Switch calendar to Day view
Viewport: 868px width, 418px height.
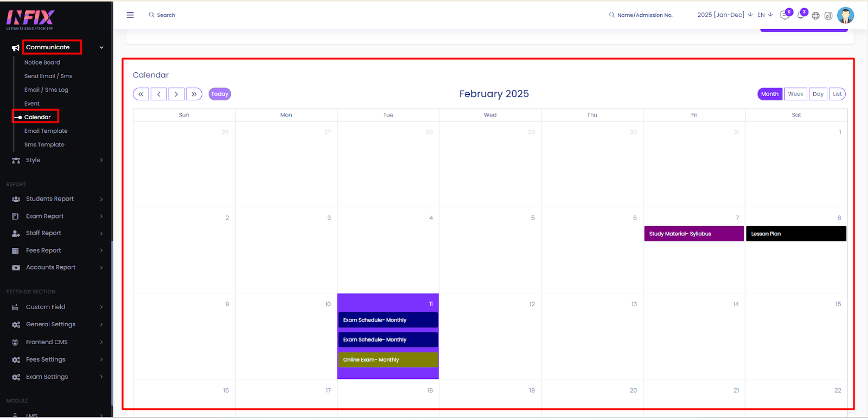[x=818, y=94]
